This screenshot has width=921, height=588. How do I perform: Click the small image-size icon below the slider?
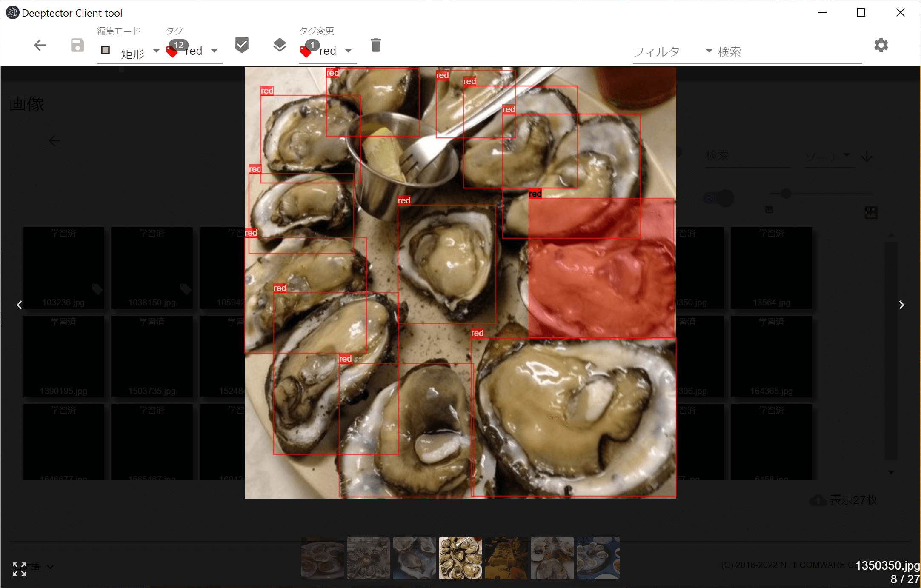[x=768, y=209]
